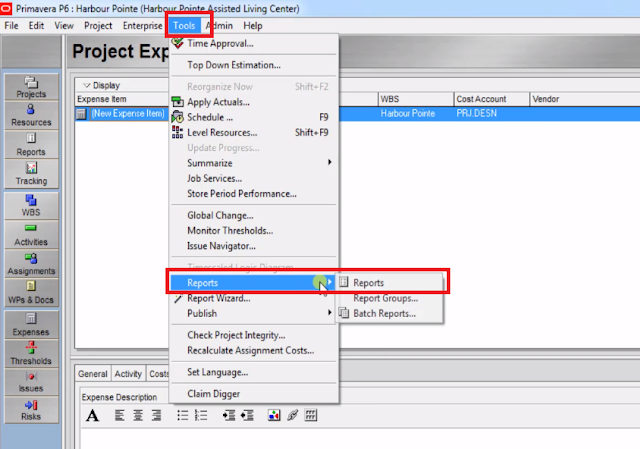Sort by Vendor column header
The image size is (640, 449).
click(584, 99)
